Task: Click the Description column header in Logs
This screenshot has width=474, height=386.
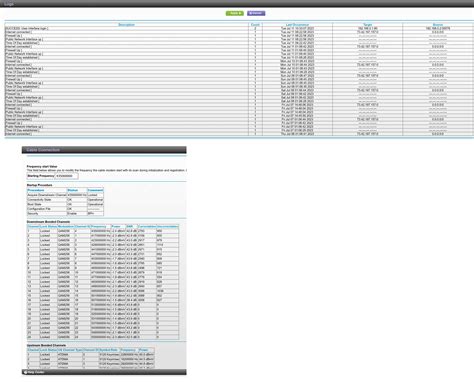Action: coord(126,25)
